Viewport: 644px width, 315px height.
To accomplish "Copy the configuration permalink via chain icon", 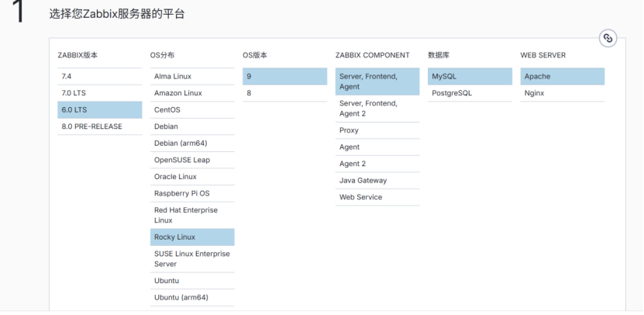I will point(608,38).
